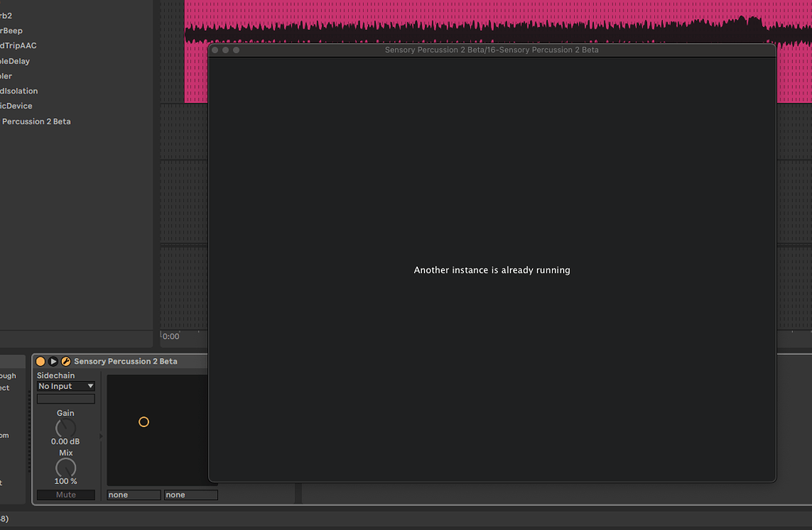Open the plugin editor with the wrench icon

[x=65, y=360]
